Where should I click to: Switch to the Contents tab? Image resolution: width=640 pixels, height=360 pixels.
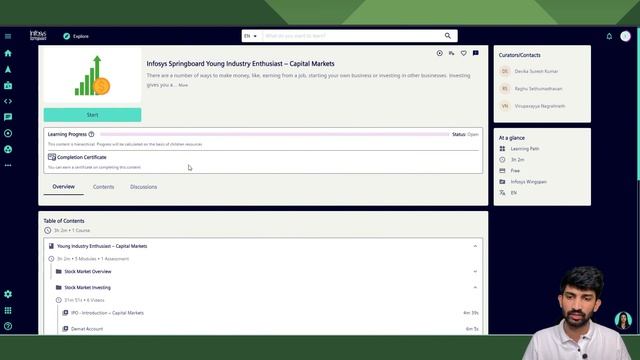103,187
